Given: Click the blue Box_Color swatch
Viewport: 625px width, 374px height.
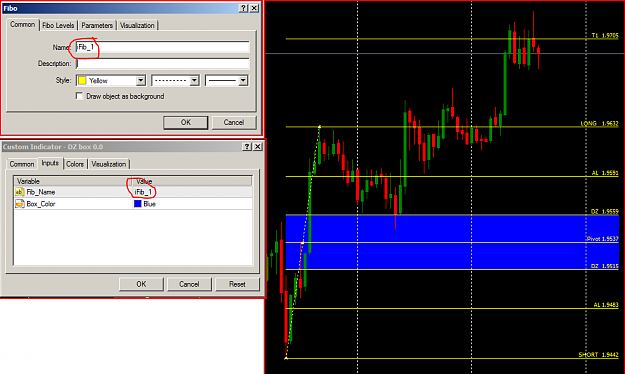Looking at the screenshot, I should [138, 204].
